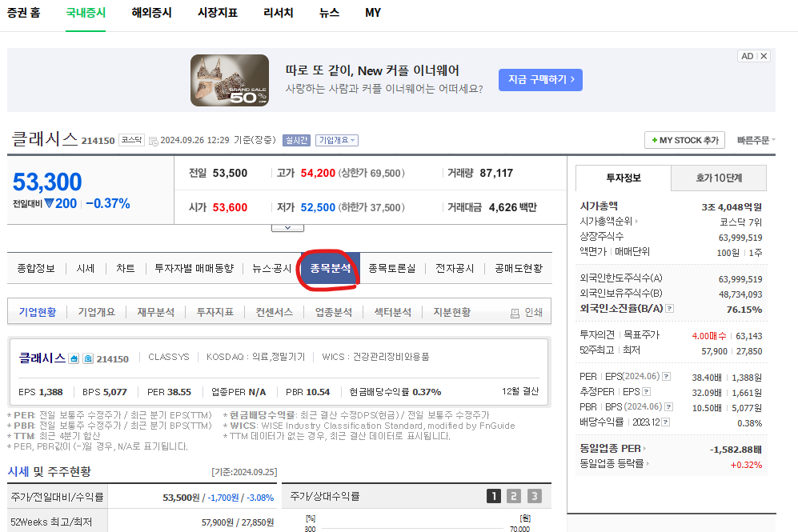Open the 빠른주문 dropdown

pyautogui.click(x=756, y=140)
